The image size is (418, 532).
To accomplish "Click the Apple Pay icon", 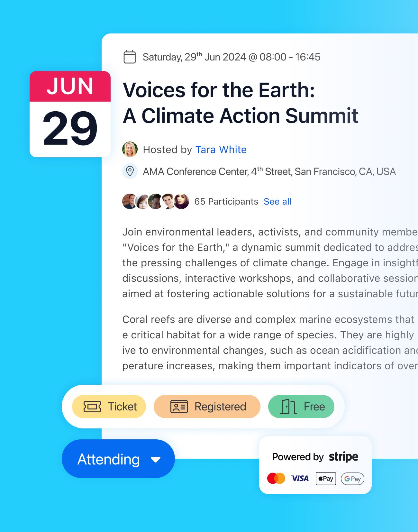I will [326, 478].
